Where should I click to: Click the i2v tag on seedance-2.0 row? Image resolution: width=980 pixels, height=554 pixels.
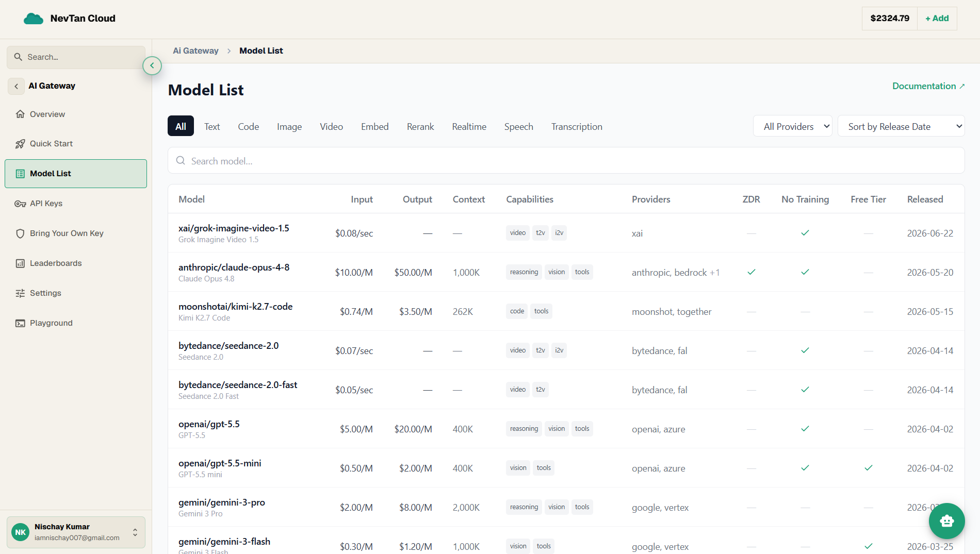point(559,350)
